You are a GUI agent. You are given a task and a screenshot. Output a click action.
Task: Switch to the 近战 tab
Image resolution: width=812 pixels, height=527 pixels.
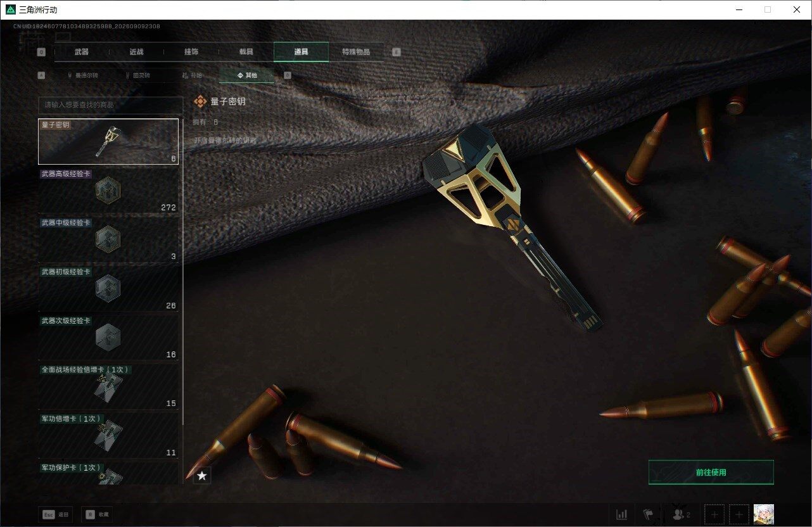[x=136, y=52]
